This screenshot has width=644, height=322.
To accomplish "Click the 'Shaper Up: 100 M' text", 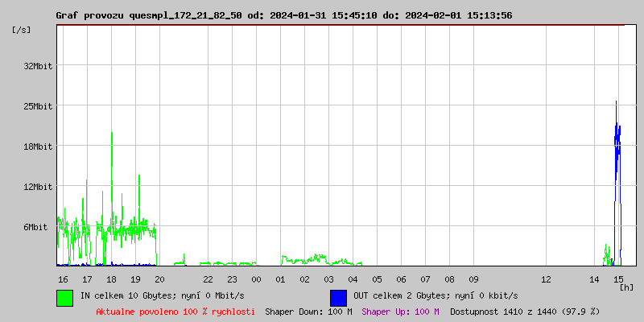I will coord(400,312).
